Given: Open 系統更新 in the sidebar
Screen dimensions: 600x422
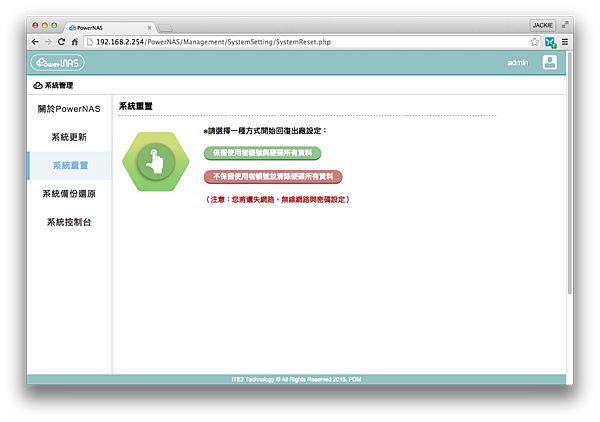Looking at the screenshot, I should (x=69, y=137).
